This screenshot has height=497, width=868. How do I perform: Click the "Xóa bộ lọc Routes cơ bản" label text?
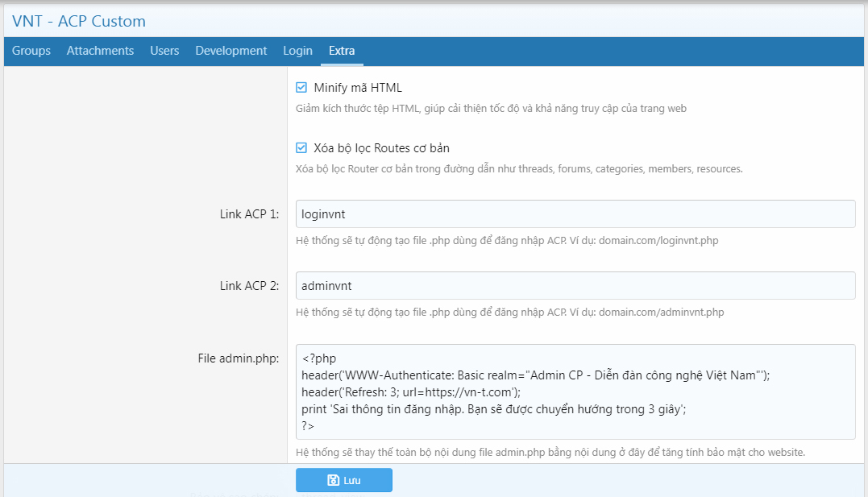click(x=381, y=148)
